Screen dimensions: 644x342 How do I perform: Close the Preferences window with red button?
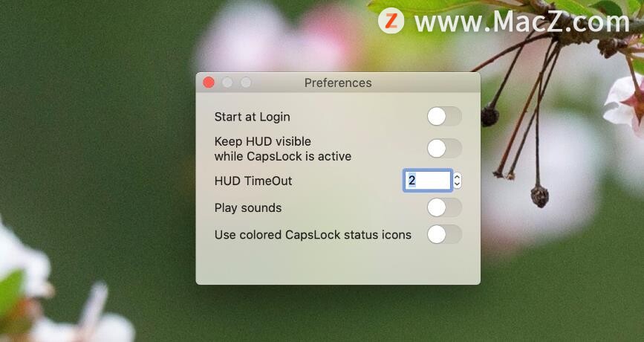209,83
